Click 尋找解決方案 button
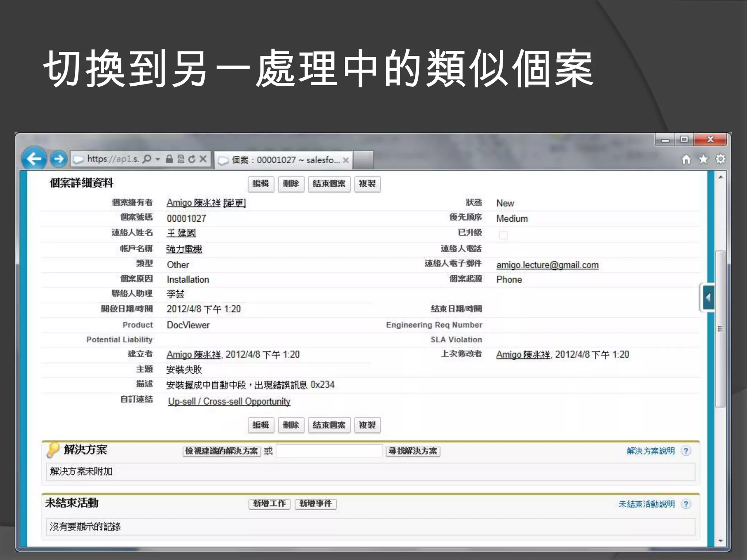This screenshot has width=747, height=560. coord(413,451)
